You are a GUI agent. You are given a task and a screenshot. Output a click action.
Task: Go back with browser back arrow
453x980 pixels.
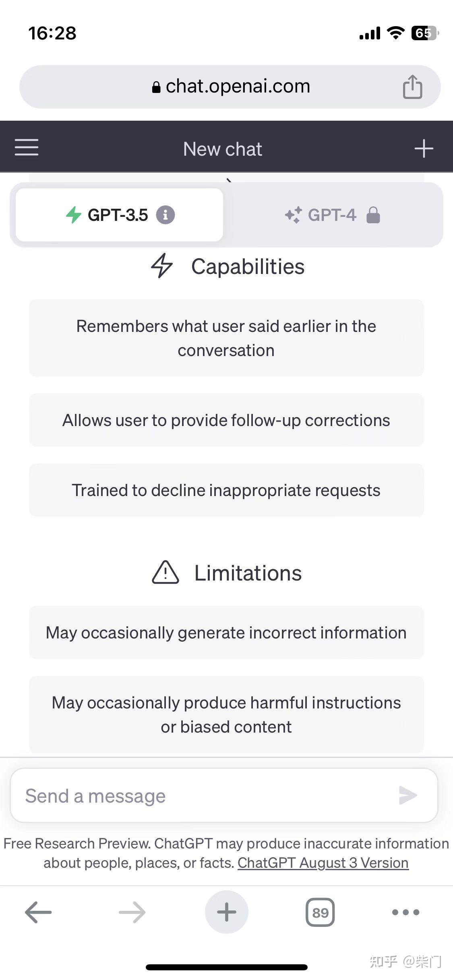[38, 912]
